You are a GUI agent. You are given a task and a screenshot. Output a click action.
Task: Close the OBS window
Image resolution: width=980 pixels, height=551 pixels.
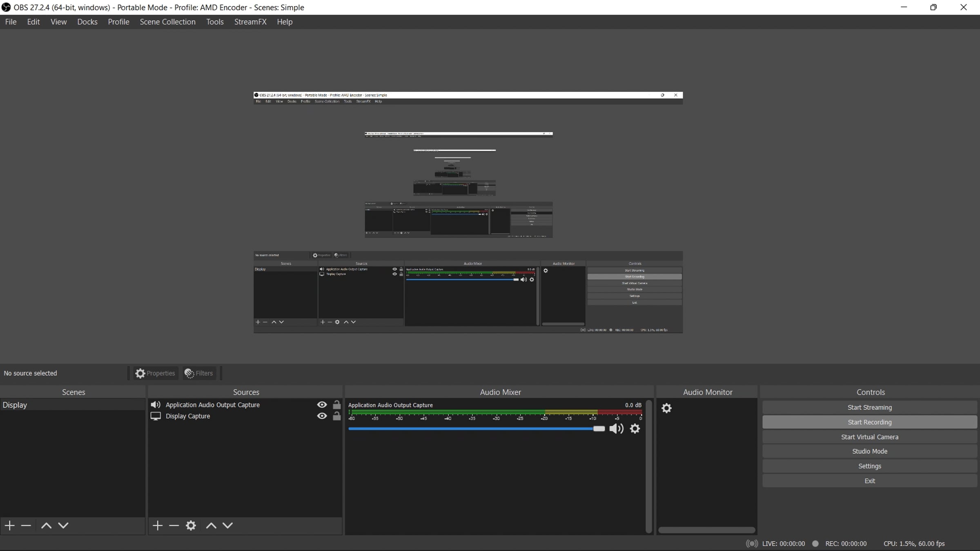pos(964,7)
